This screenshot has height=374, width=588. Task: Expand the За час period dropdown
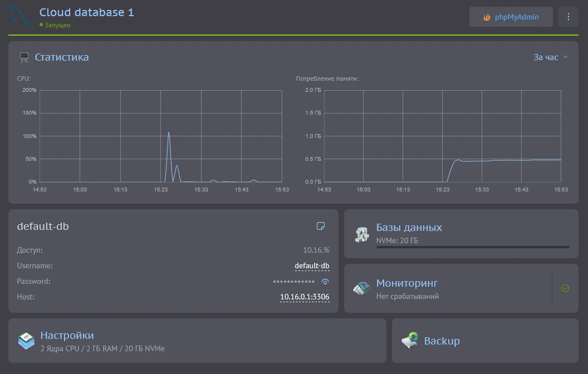tap(546, 57)
